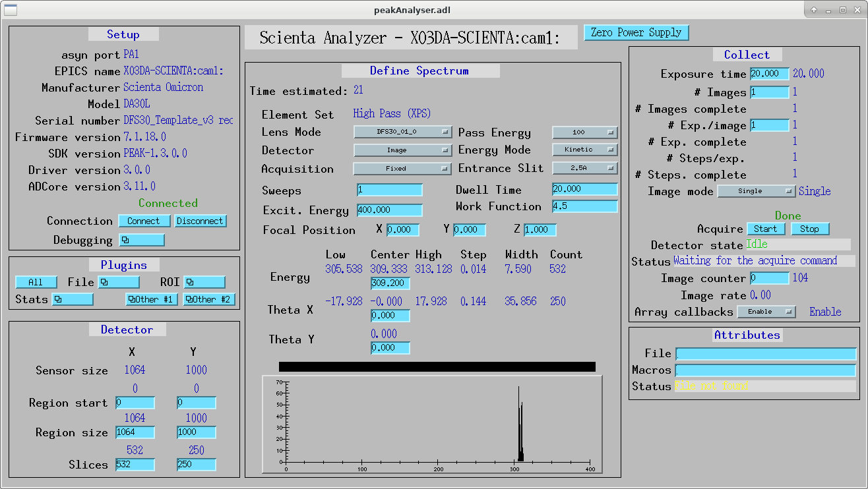This screenshot has width=868, height=489.
Task: Click the Zero Power Supply button
Action: click(x=636, y=32)
